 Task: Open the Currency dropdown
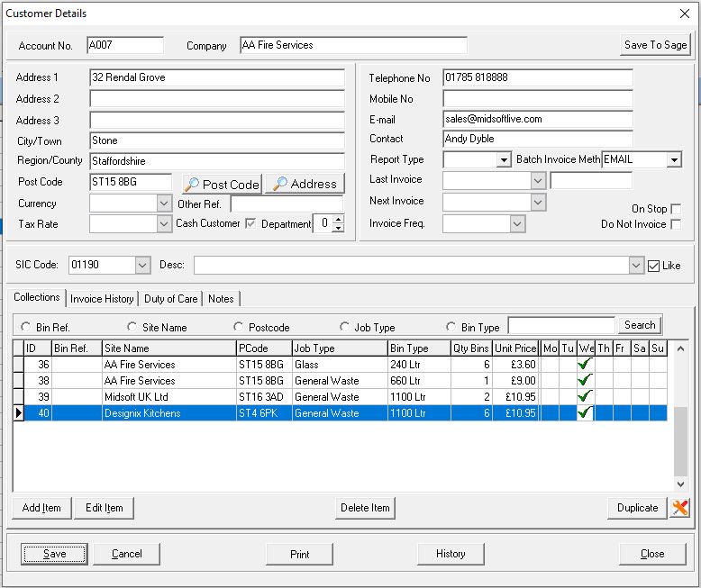[x=164, y=204]
